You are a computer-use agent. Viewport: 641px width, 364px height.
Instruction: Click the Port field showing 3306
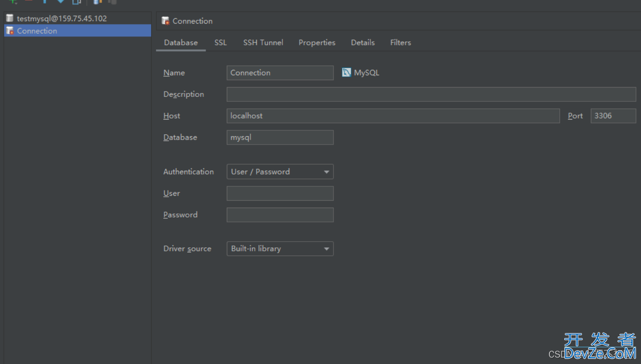(613, 116)
